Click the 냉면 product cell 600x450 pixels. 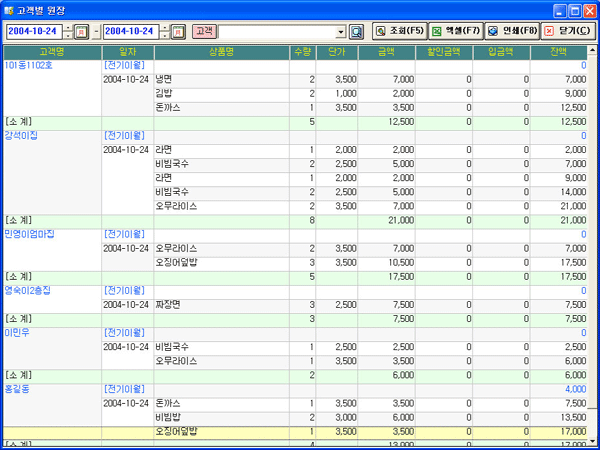point(222,80)
